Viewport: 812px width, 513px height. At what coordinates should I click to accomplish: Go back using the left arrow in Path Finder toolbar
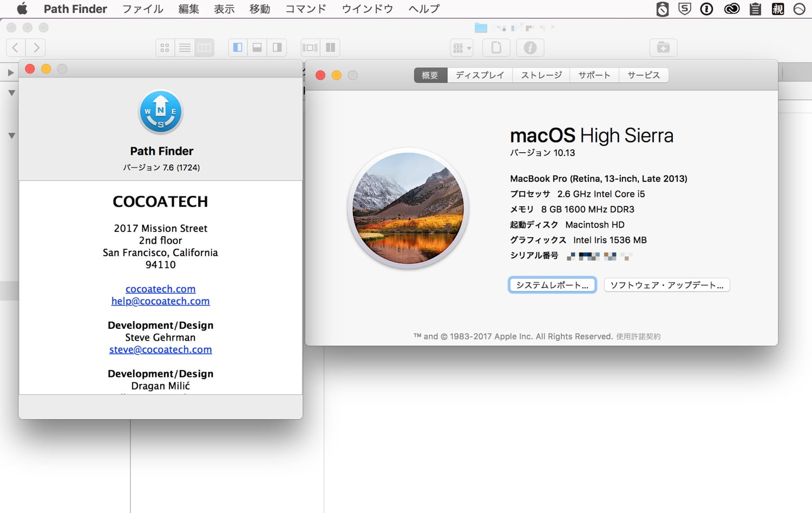16,48
